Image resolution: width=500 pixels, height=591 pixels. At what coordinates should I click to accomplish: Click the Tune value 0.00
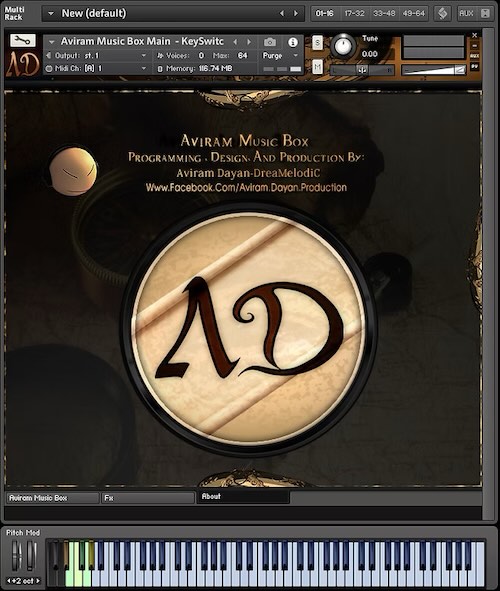click(369, 54)
